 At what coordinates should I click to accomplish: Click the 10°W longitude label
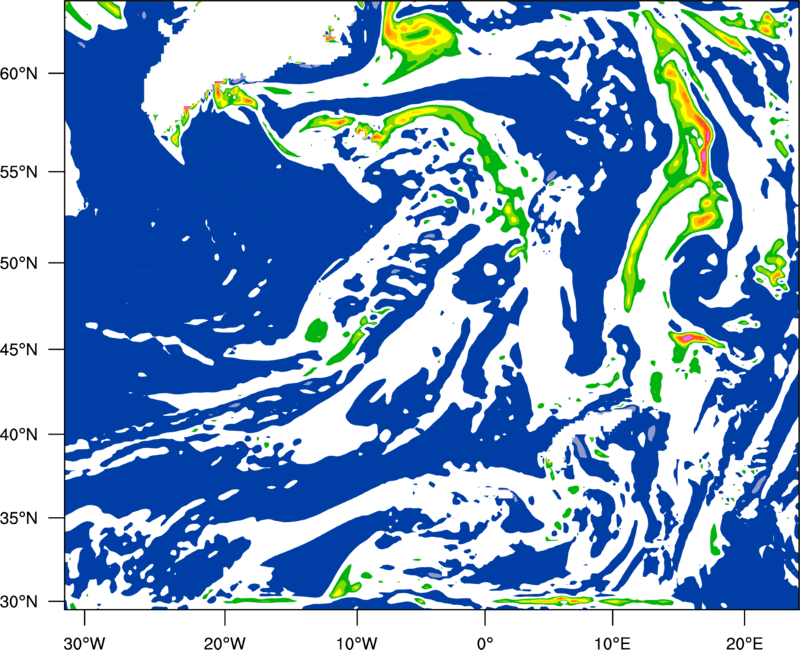[x=357, y=643]
